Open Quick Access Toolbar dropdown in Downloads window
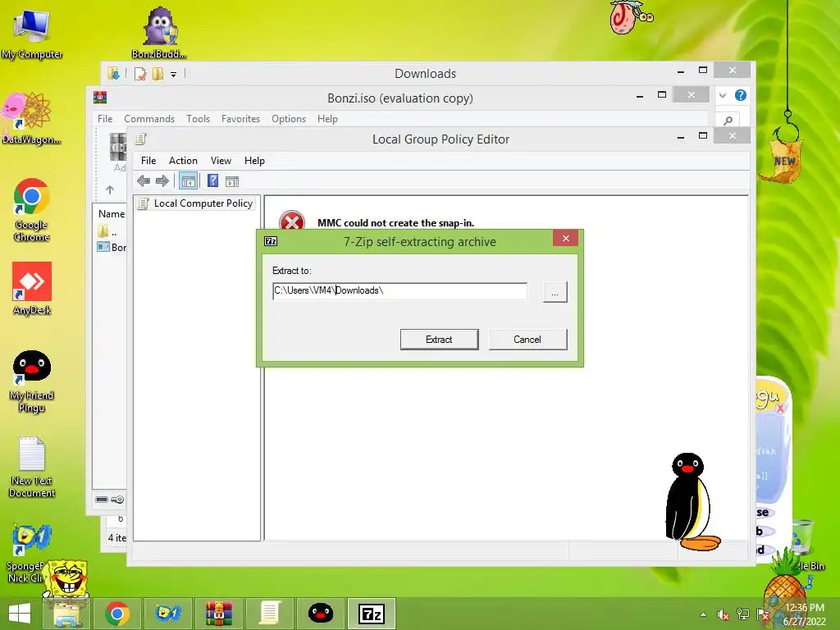This screenshot has width=840, height=630. pyautogui.click(x=174, y=75)
